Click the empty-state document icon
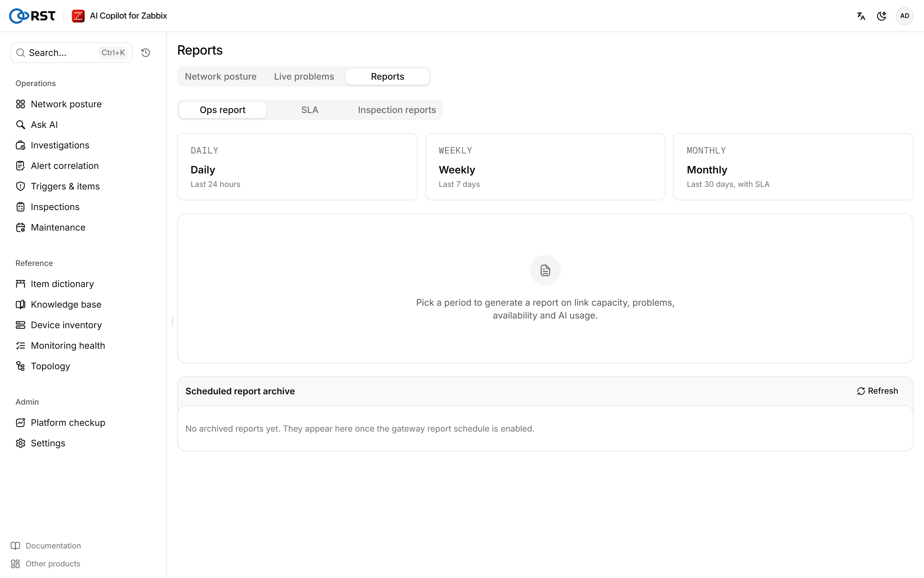 tap(545, 270)
